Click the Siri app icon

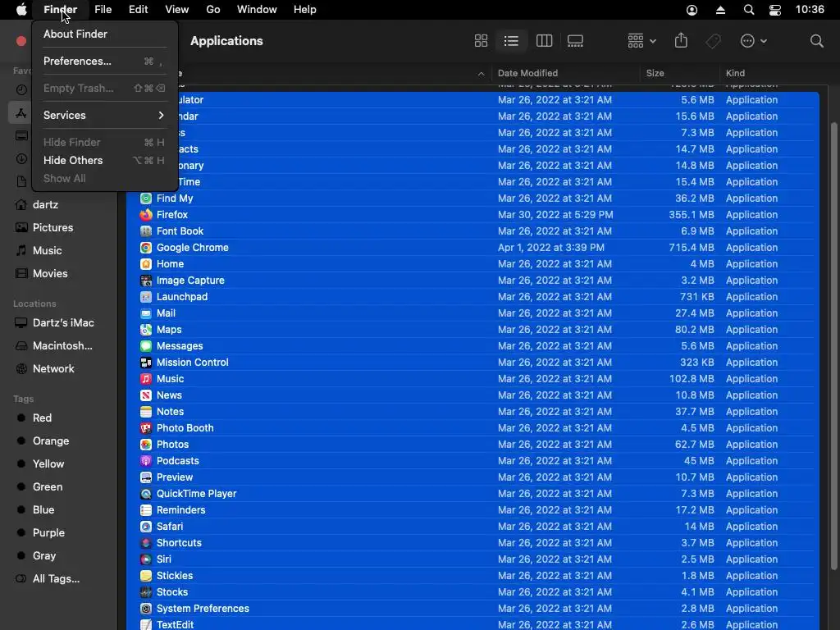point(146,559)
